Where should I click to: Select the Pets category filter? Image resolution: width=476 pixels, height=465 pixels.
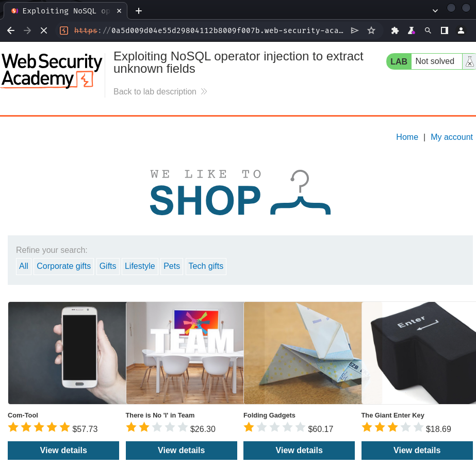point(172,266)
